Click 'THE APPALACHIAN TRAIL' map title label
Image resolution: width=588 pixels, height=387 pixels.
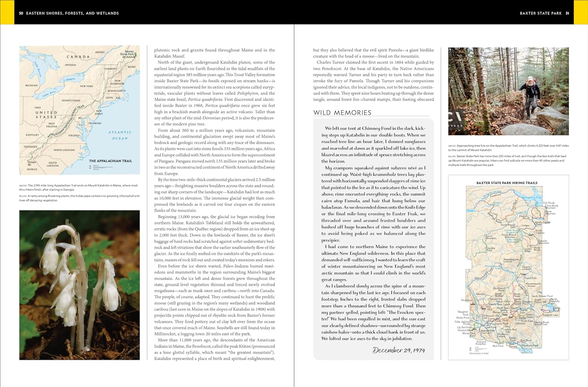(x=110, y=161)
